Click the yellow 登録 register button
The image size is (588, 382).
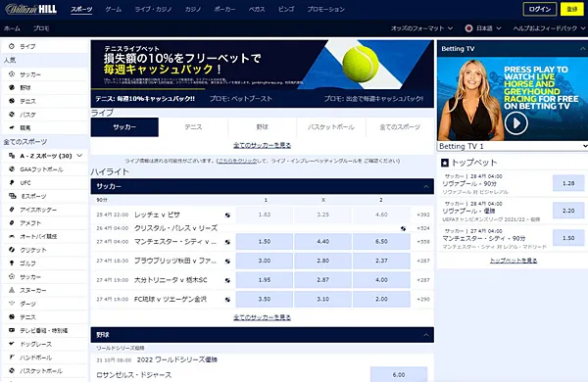coord(572,9)
